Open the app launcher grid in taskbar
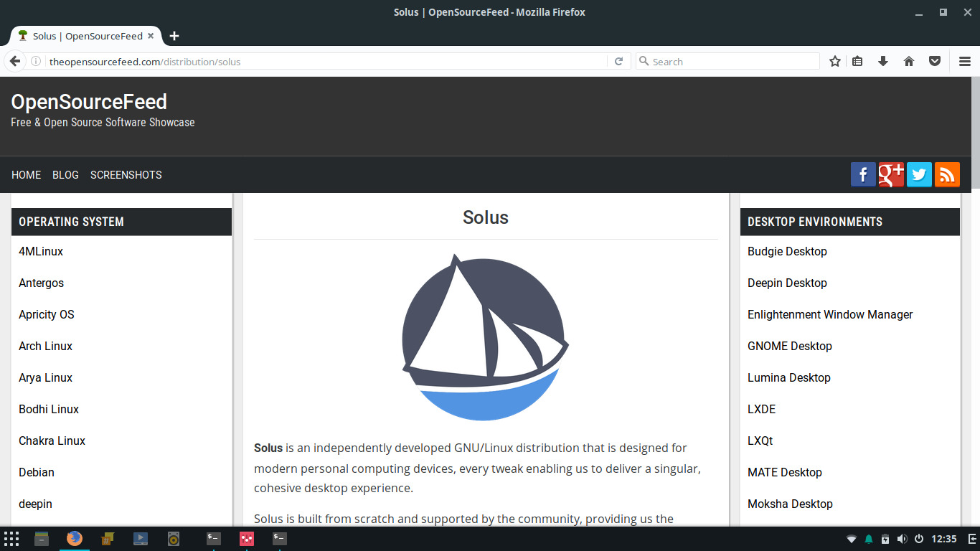Screen dimensions: 980x551 [11, 538]
